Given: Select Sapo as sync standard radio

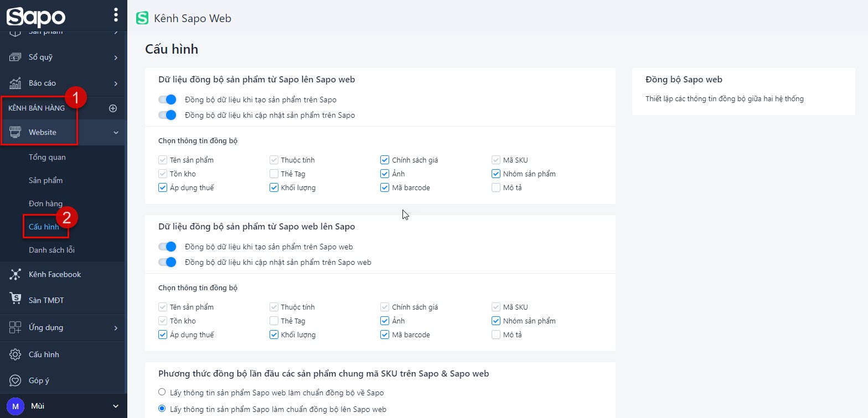Looking at the screenshot, I should tap(162, 409).
